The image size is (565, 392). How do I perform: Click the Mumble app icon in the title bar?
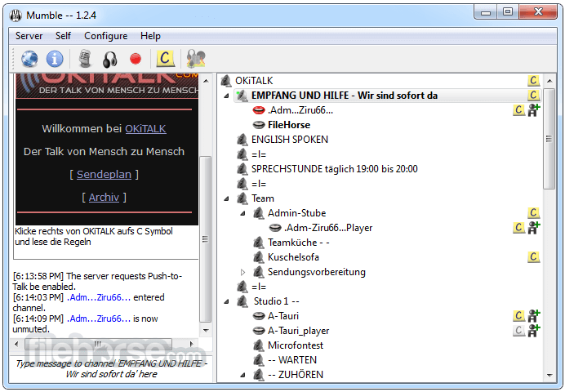16,16
